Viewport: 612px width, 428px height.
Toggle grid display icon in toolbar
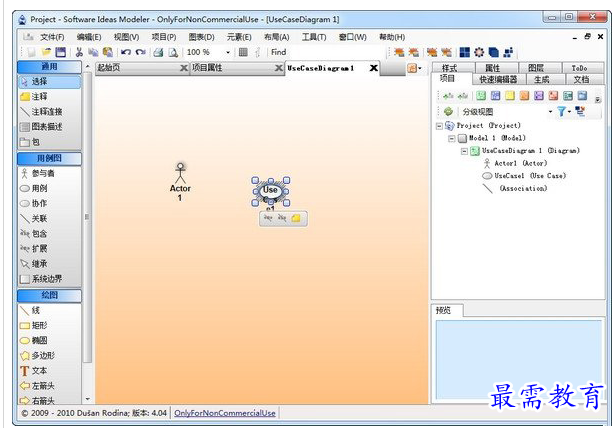(243, 52)
